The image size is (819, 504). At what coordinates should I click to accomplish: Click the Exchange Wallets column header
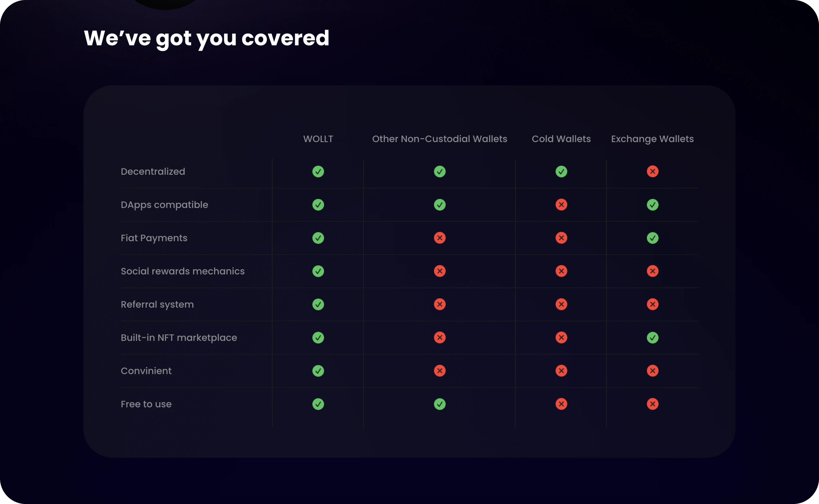point(652,139)
